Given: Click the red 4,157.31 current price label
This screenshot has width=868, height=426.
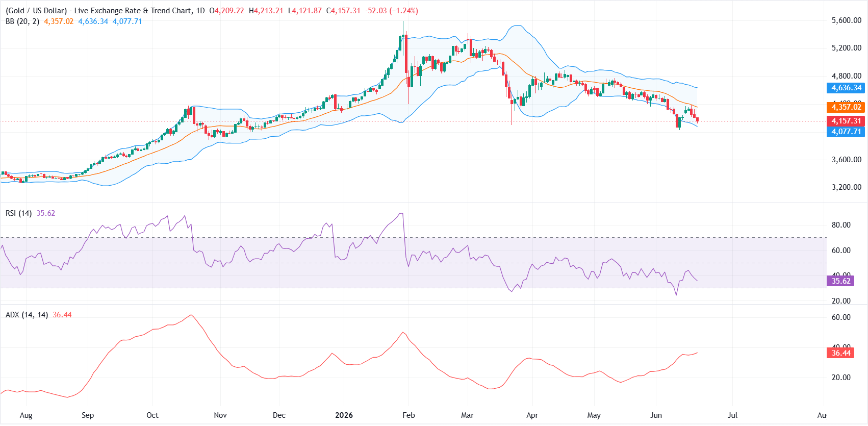Looking at the screenshot, I should (x=846, y=121).
